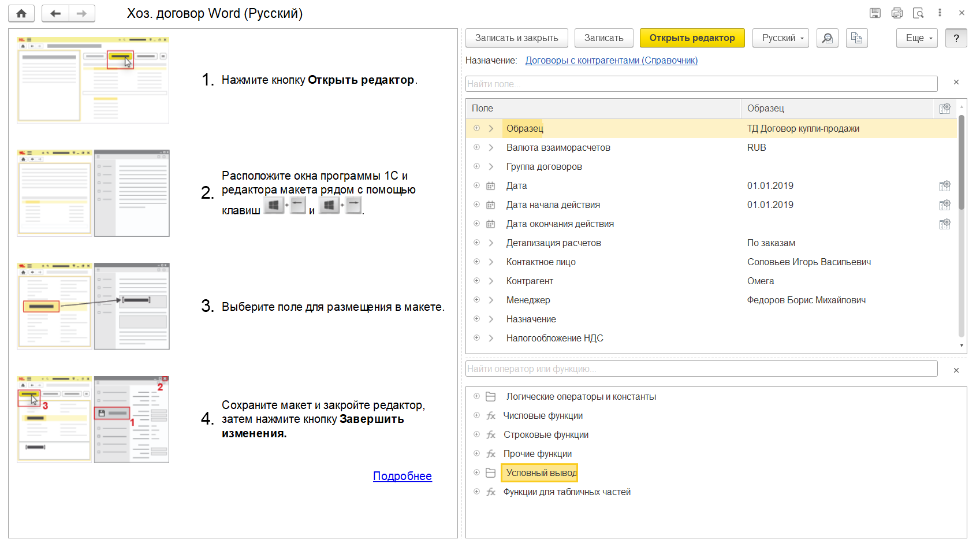This screenshot has width=980, height=543.
Task: Open the Подробнее link
Action: (x=403, y=476)
